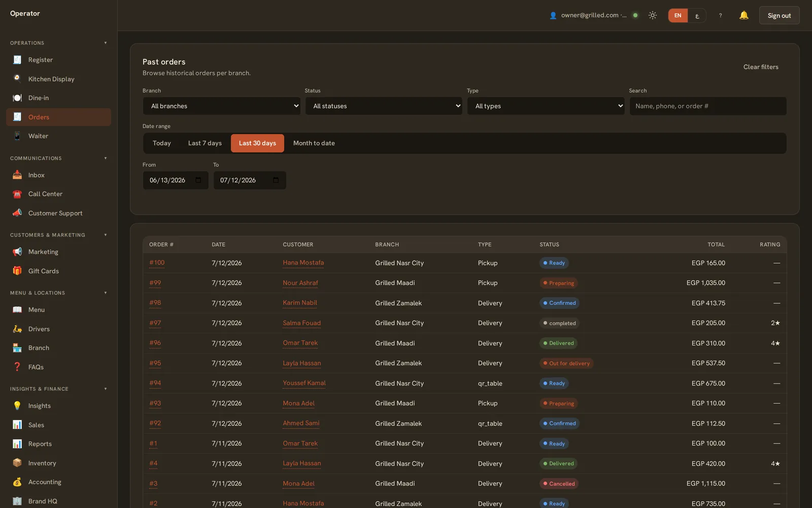Click the help question mark icon
Image resolution: width=812 pixels, height=508 pixels.
click(720, 15)
